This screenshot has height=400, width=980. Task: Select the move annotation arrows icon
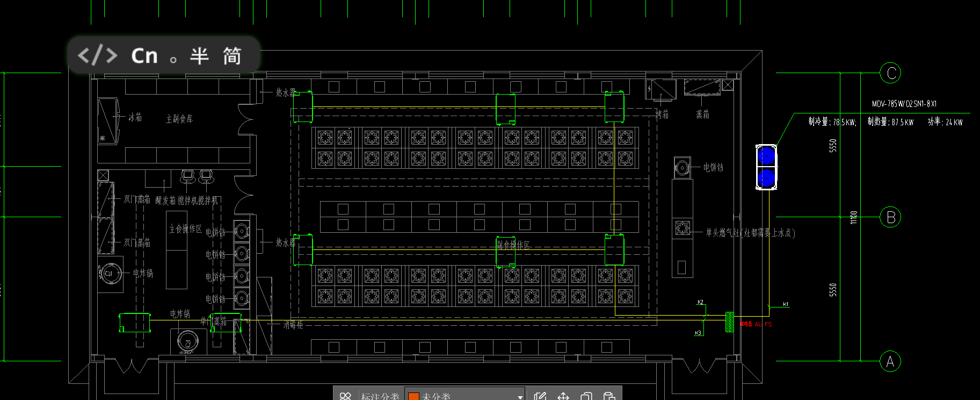point(563,396)
